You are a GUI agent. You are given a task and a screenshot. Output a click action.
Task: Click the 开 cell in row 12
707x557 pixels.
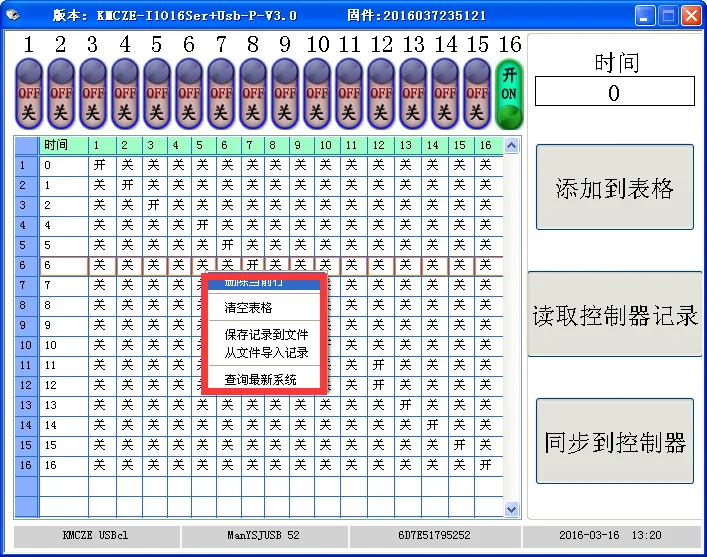[381, 386]
